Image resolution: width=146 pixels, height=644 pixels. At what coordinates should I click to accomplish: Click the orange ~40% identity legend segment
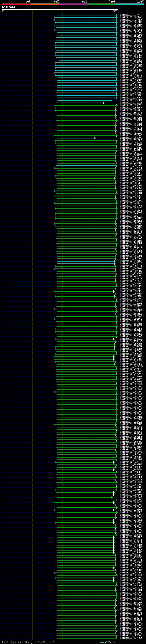tap(45, 4)
